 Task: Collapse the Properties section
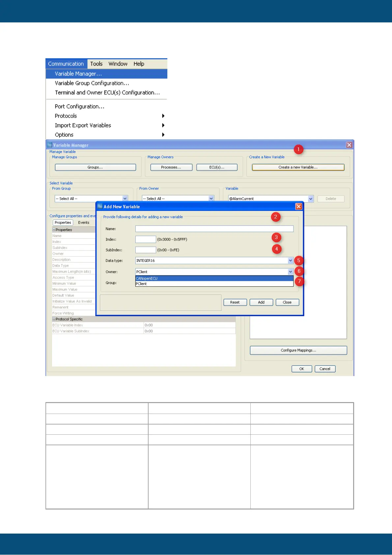point(54,230)
